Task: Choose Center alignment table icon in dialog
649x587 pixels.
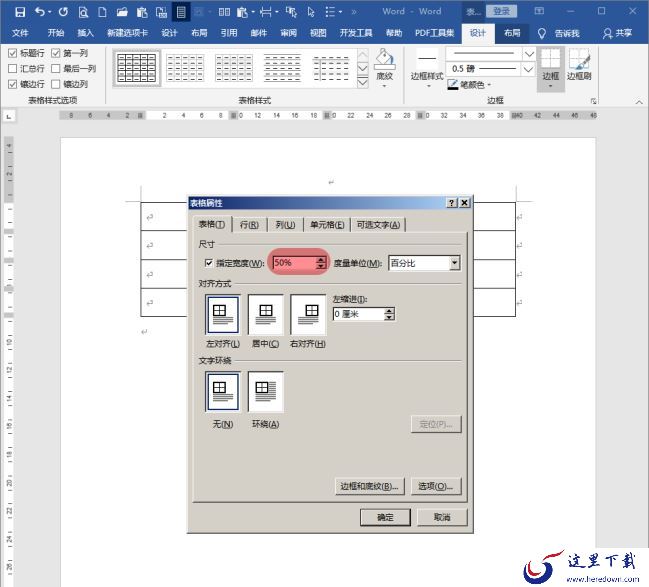Action: tap(265, 314)
